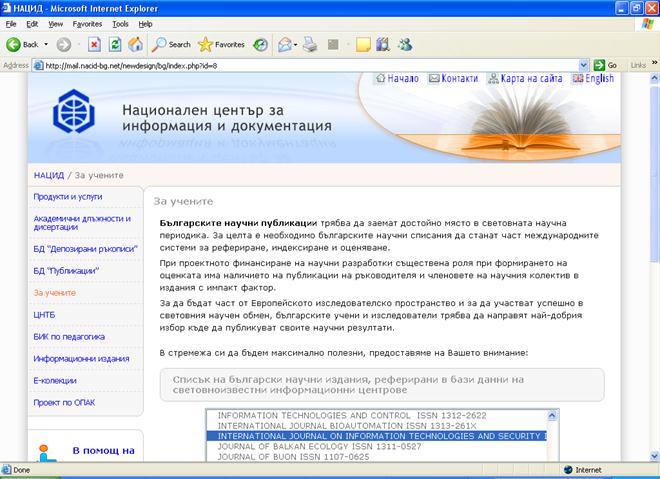Screen dimensions: 660x479
Task: Click page scrollbar down arrow
Action: click(x=655, y=456)
